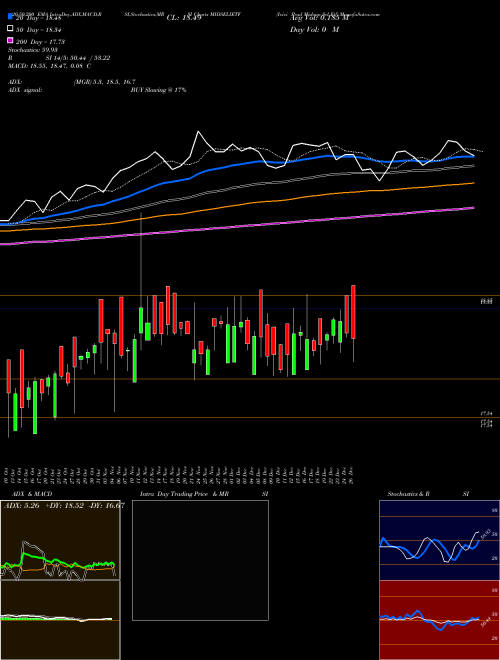Click the MACD values readout line
Image resolution: width=500 pixels, height=660 pixels.
coord(49,66)
